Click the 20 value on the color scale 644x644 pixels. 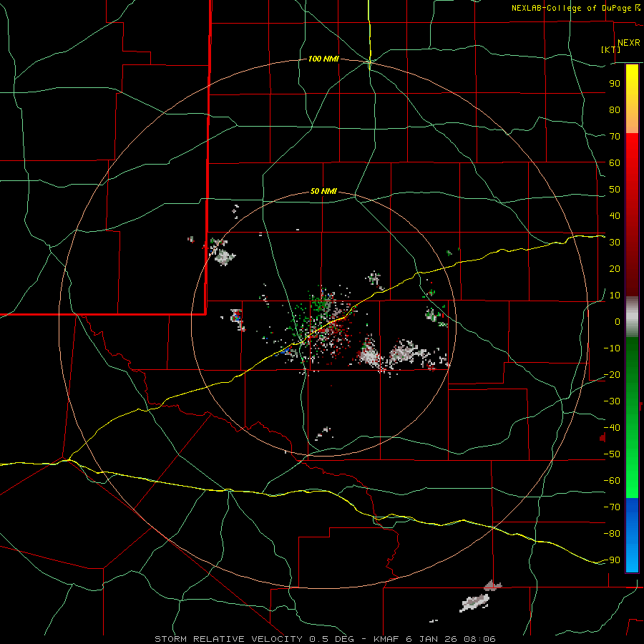click(x=615, y=268)
